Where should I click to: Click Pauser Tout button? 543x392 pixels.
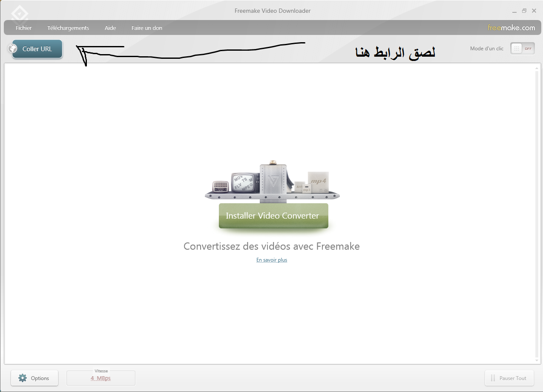click(509, 378)
